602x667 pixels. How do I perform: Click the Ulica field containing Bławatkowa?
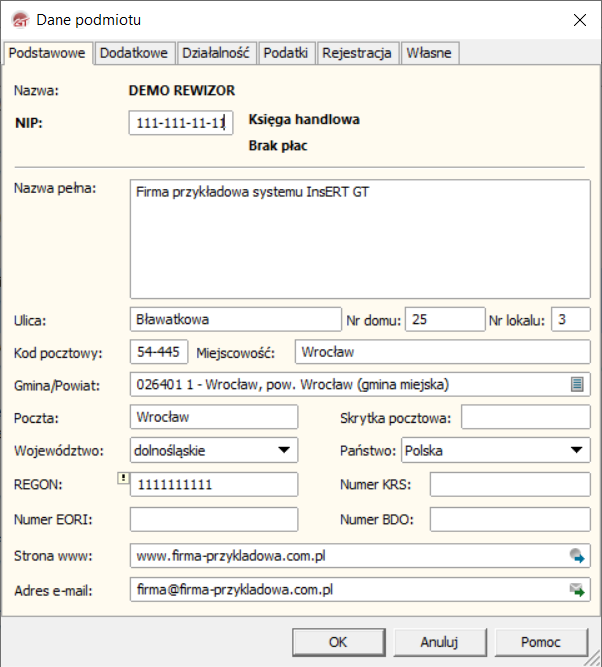(x=235, y=320)
